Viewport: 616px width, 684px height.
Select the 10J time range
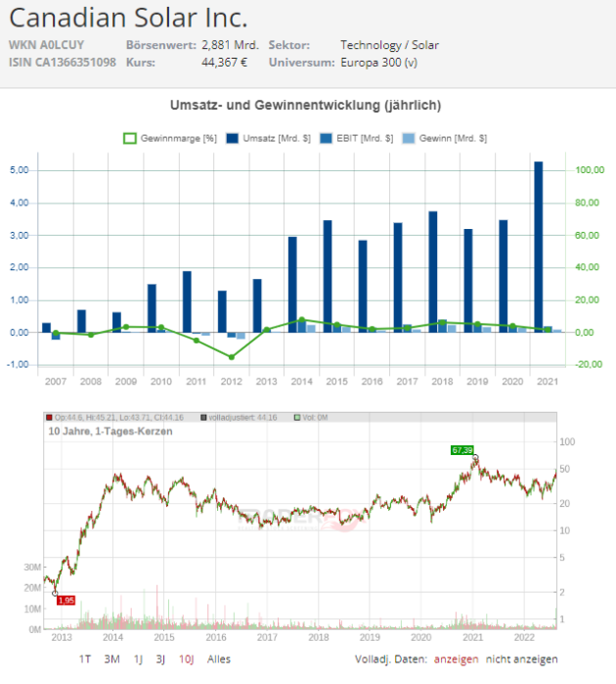[186, 660]
